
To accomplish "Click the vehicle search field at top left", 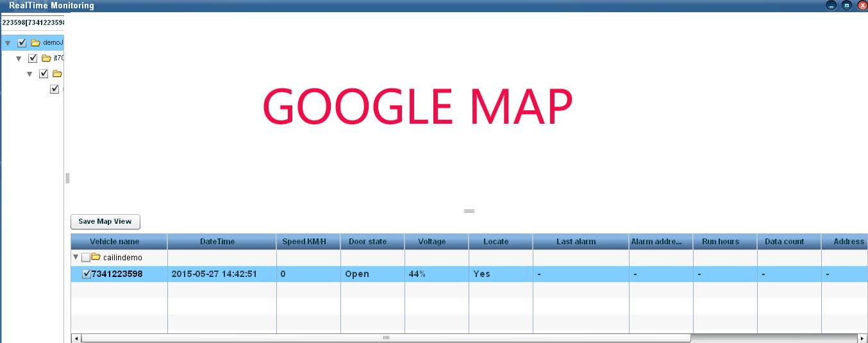I will pyautogui.click(x=32, y=22).
